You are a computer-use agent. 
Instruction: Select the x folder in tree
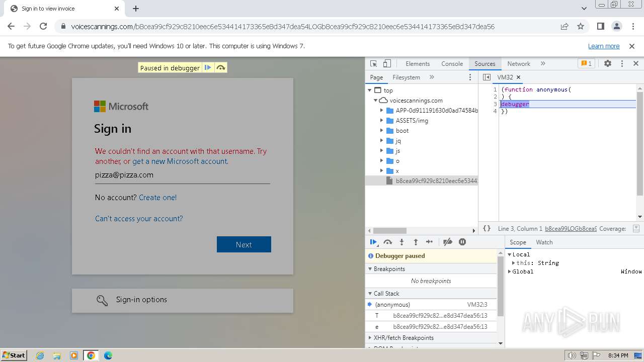[x=422, y=171]
